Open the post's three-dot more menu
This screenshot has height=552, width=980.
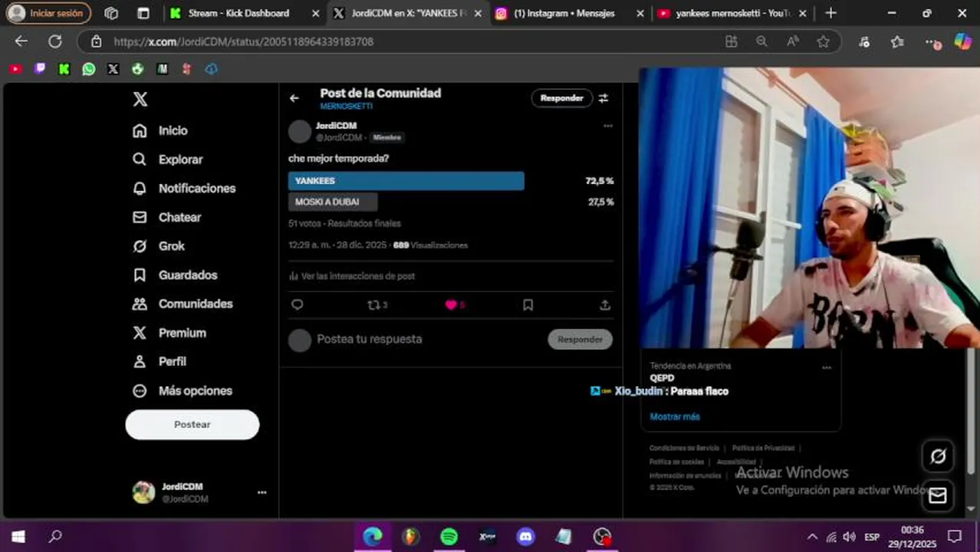point(608,126)
